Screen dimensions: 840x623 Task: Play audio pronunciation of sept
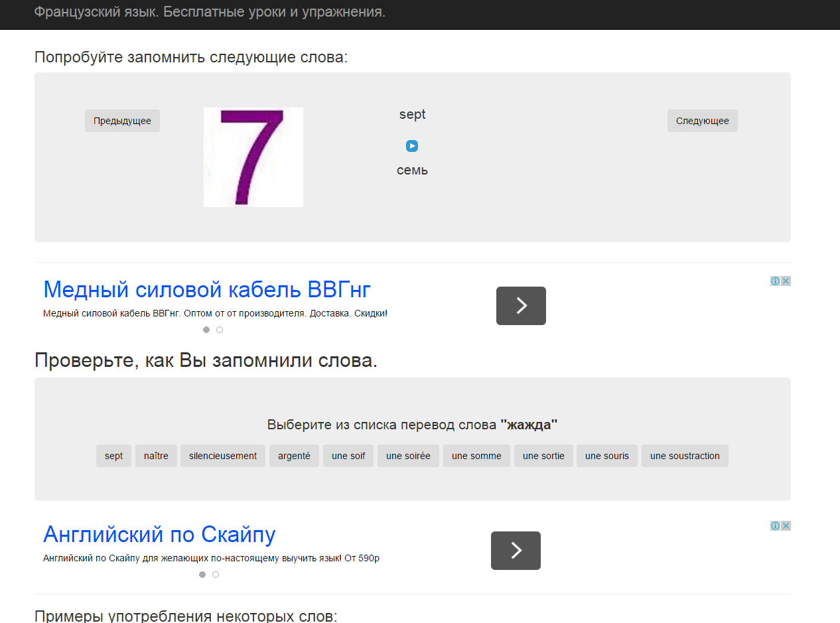tap(412, 146)
